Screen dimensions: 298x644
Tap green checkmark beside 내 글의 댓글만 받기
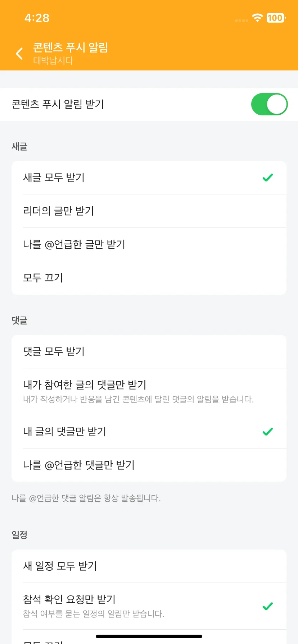point(268,432)
